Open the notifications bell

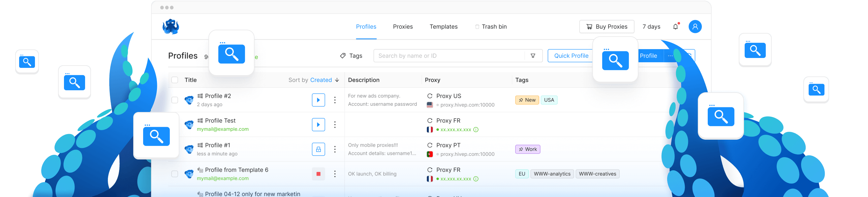[676, 27]
